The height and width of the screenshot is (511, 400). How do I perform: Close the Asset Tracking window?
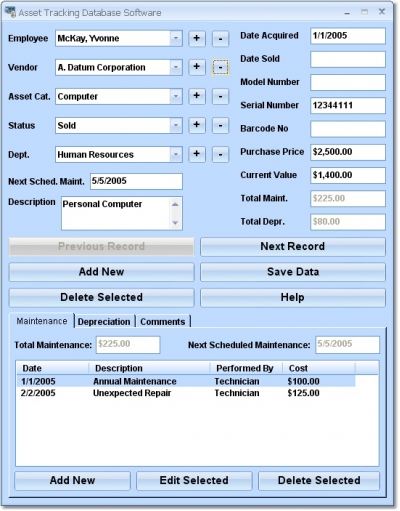coord(382,12)
